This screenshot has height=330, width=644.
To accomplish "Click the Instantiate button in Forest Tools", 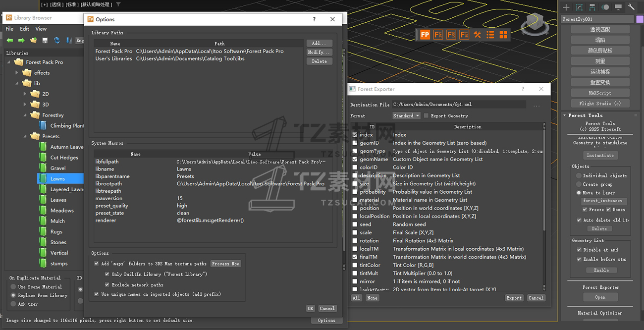I will pyautogui.click(x=600, y=156).
